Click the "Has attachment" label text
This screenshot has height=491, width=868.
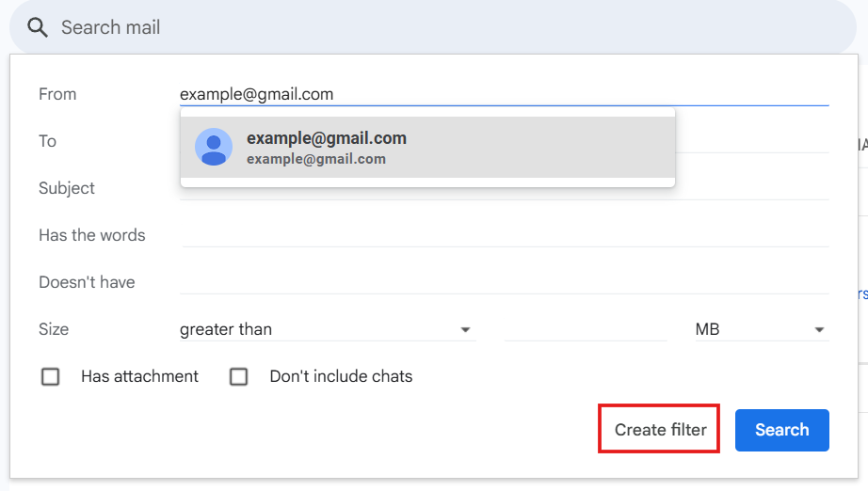coord(139,376)
